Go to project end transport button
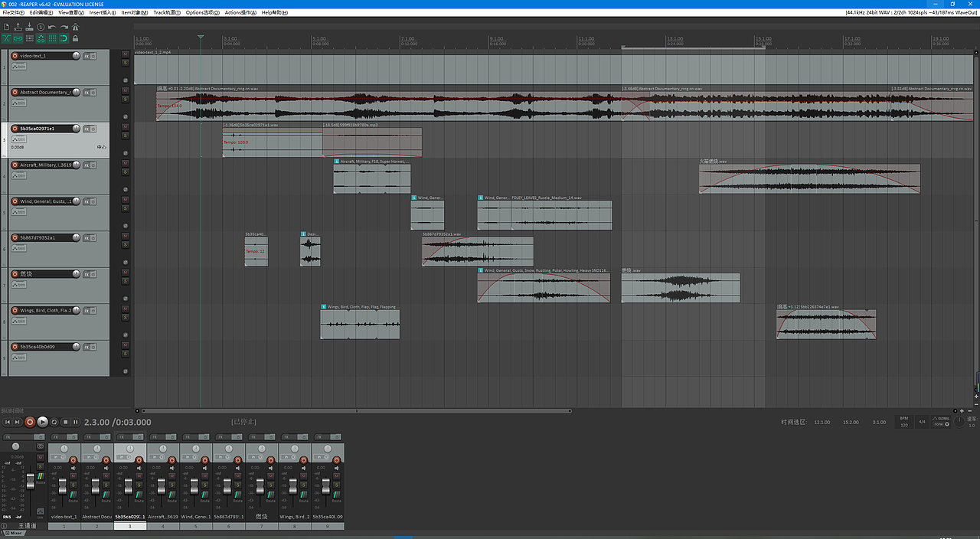This screenshot has width=980, height=539. pyautogui.click(x=17, y=422)
